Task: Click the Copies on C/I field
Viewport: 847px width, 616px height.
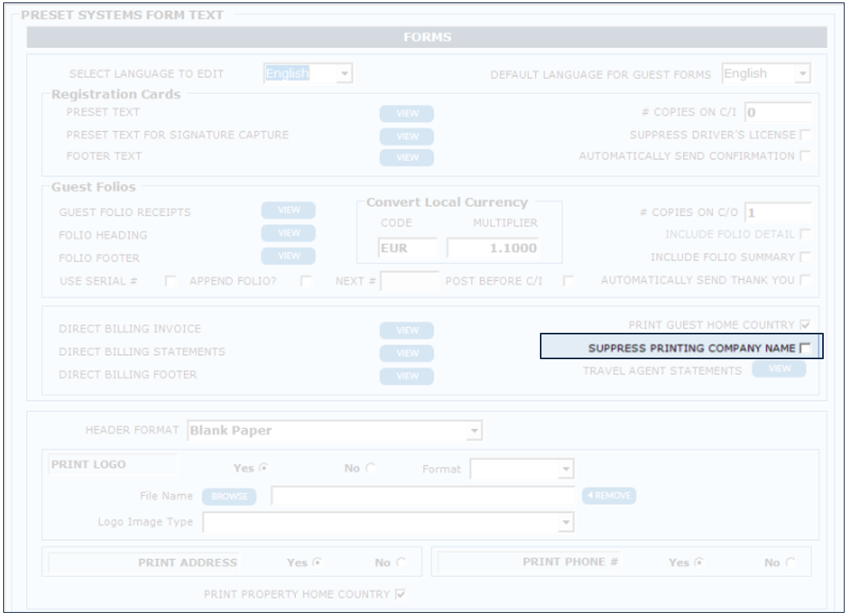Action: (777, 113)
